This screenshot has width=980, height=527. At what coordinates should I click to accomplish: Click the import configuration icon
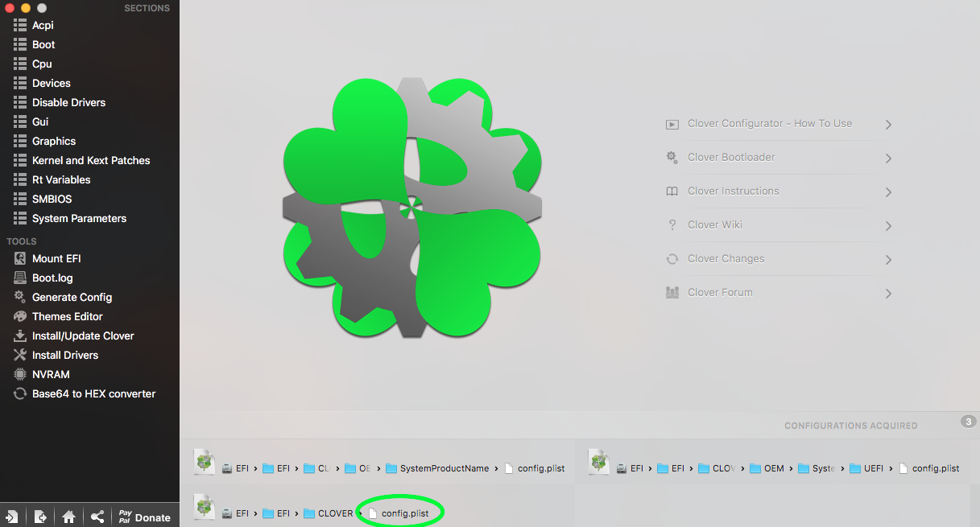pyautogui.click(x=12, y=517)
